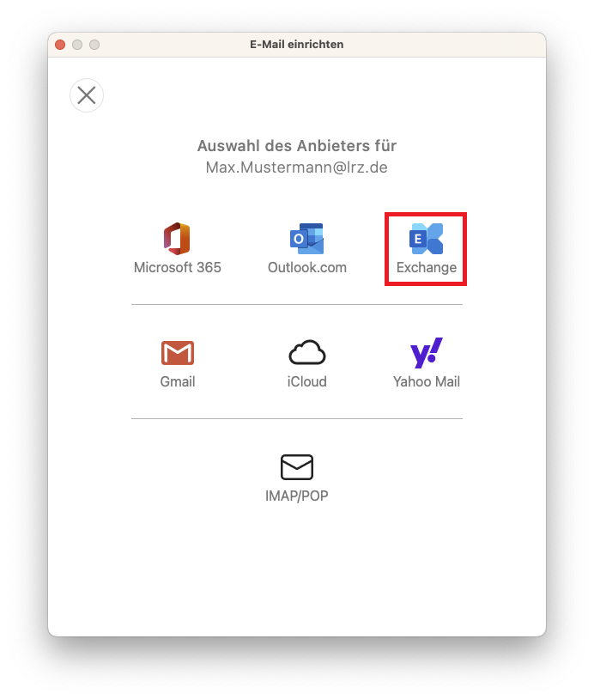Click the "Microsoft 365" text label
The height and width of the screenshot is (700, 594).
tap(178, 267)
